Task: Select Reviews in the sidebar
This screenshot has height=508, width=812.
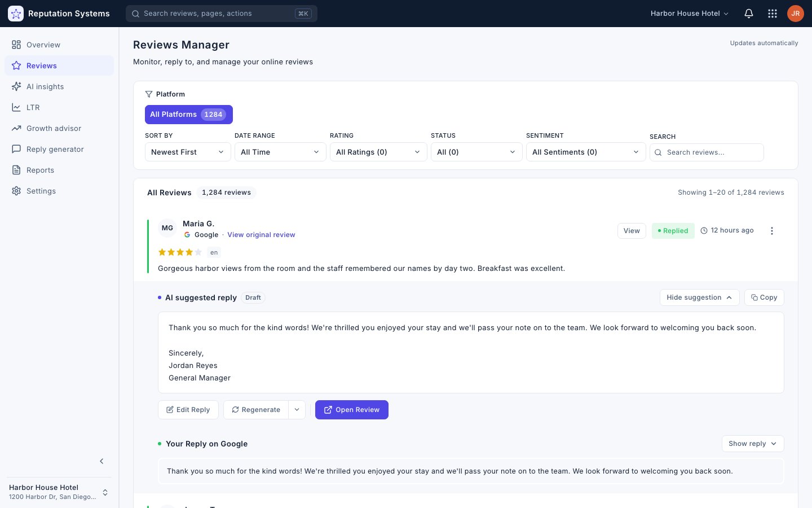Action: [x=59, y=65]
